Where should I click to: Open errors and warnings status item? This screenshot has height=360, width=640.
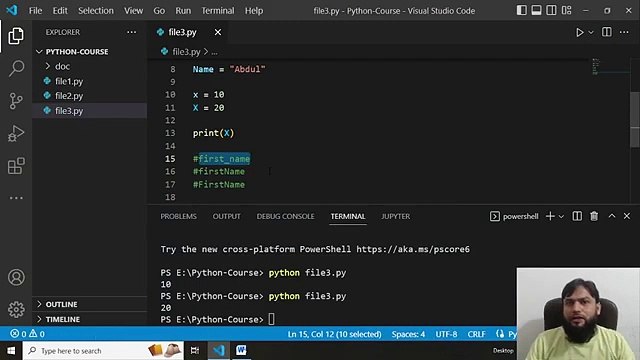(27, 334)
